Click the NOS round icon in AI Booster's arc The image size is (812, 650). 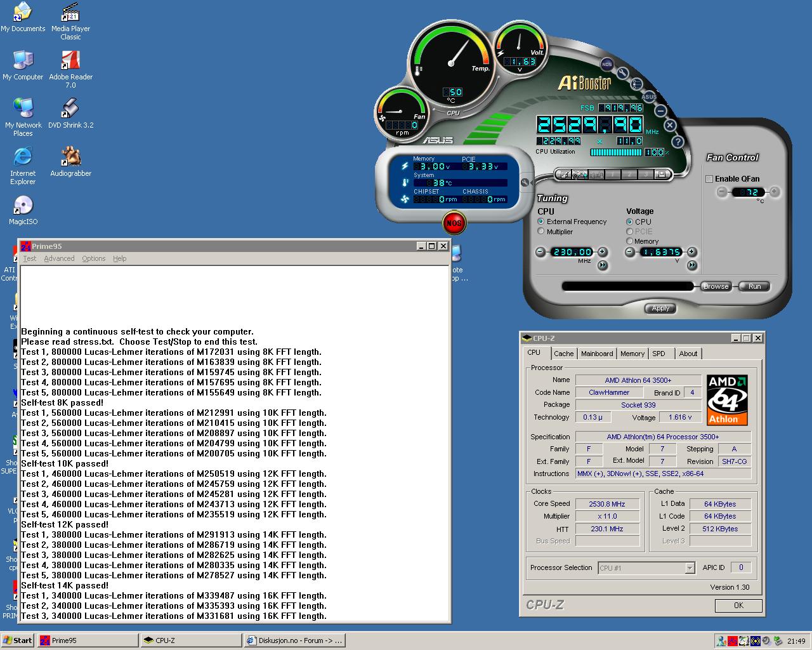[607, 64]
